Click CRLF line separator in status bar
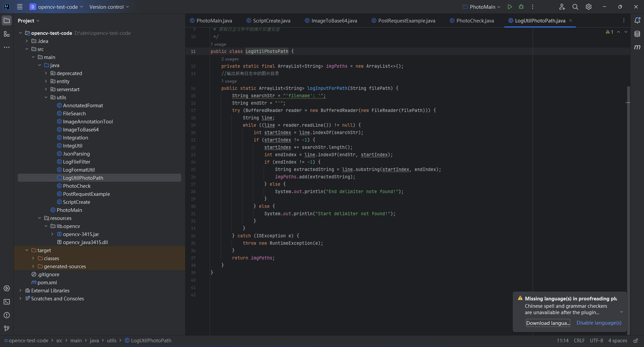 click(579, 341)
